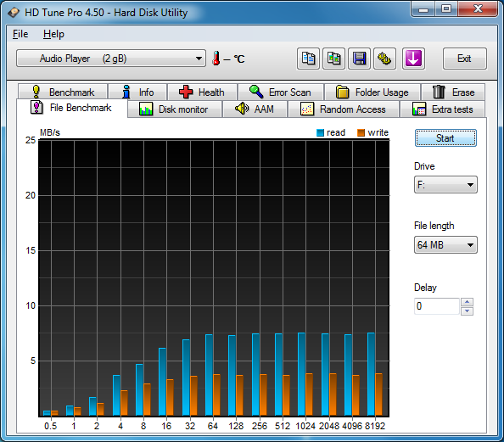
Task: Select the Random Access tab
Action: [x=344, y=109]
